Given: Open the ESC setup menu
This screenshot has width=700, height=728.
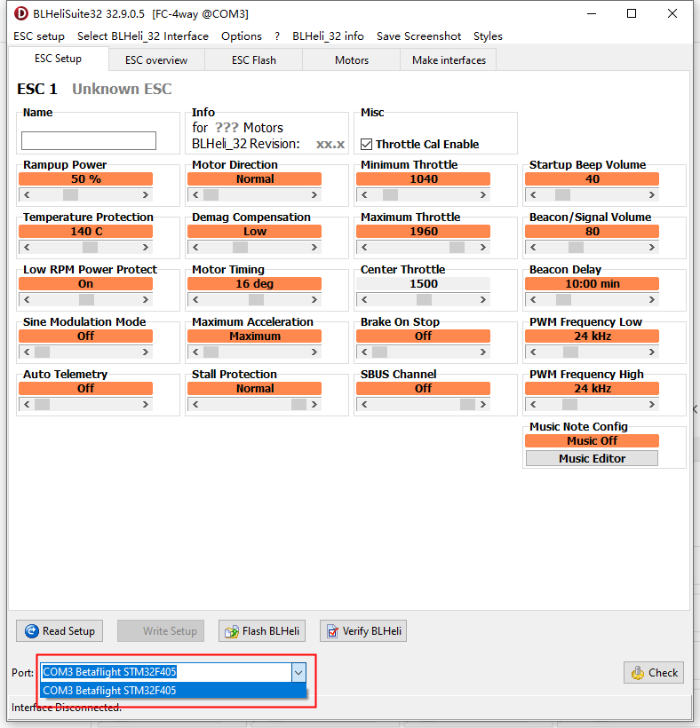Looking at the screenshot, I should tap(39, 36).
